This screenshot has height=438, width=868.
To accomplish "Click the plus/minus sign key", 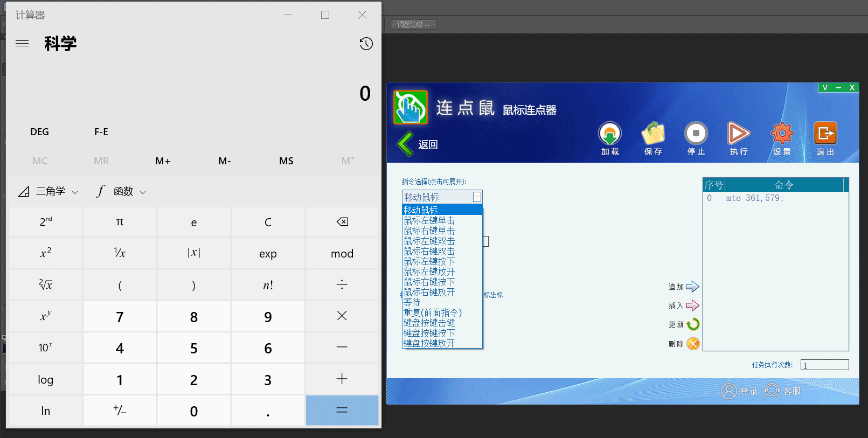I will click(x=120, y=411).
